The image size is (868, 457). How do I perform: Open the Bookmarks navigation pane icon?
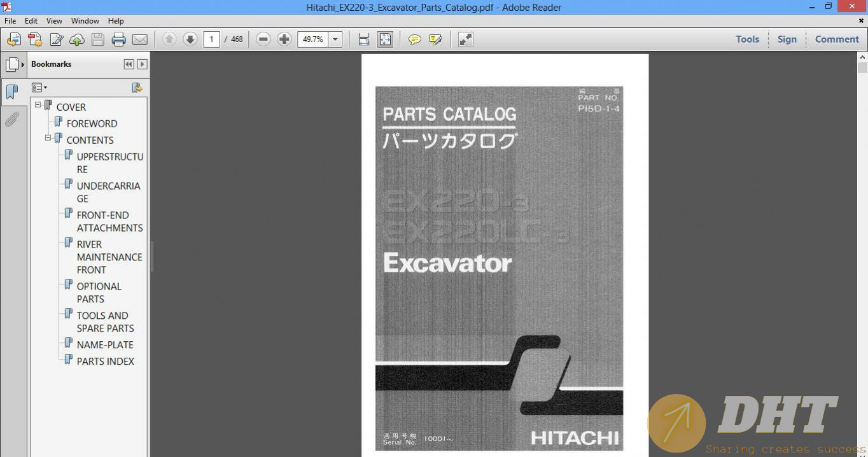[12, 92]
